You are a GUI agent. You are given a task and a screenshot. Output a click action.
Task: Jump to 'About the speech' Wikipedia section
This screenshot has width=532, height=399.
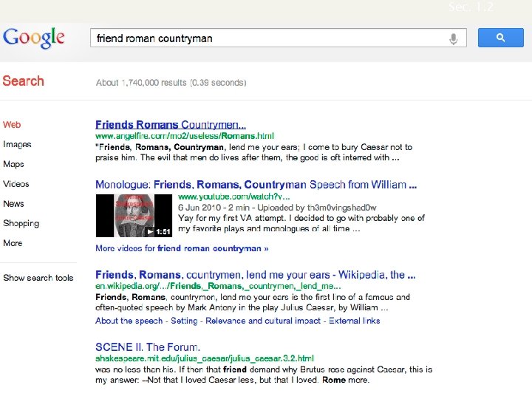tap(129, 321)
